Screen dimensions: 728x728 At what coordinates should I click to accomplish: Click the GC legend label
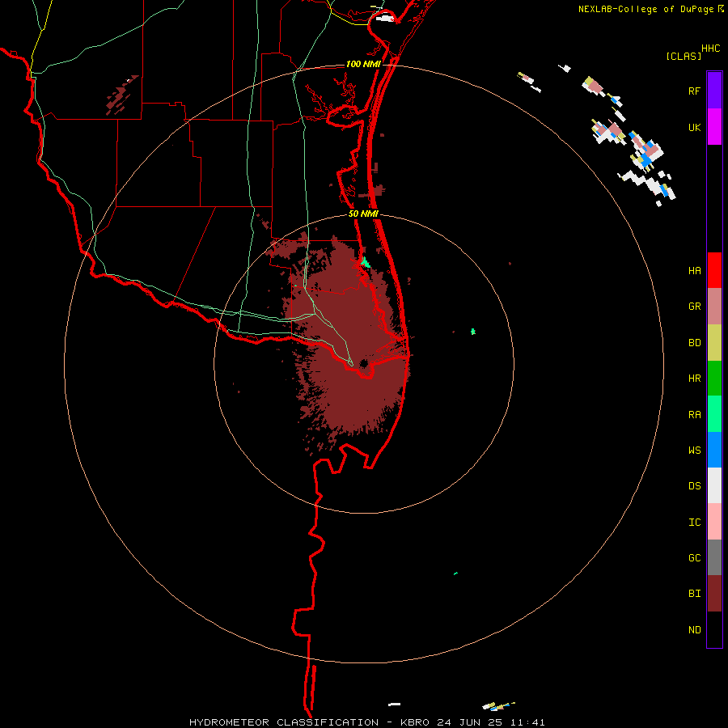tap(694, 557)
